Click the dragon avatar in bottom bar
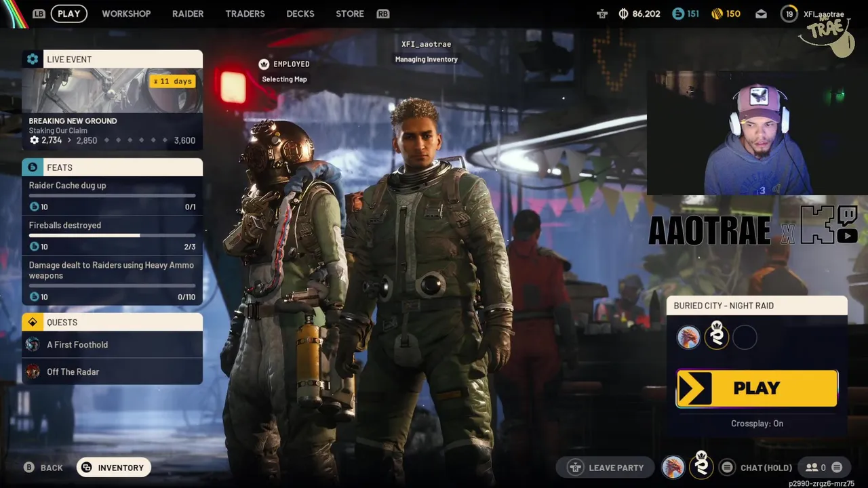Image resolution: width=868 pixels, height=488 pixels. (x=673, y=467)
